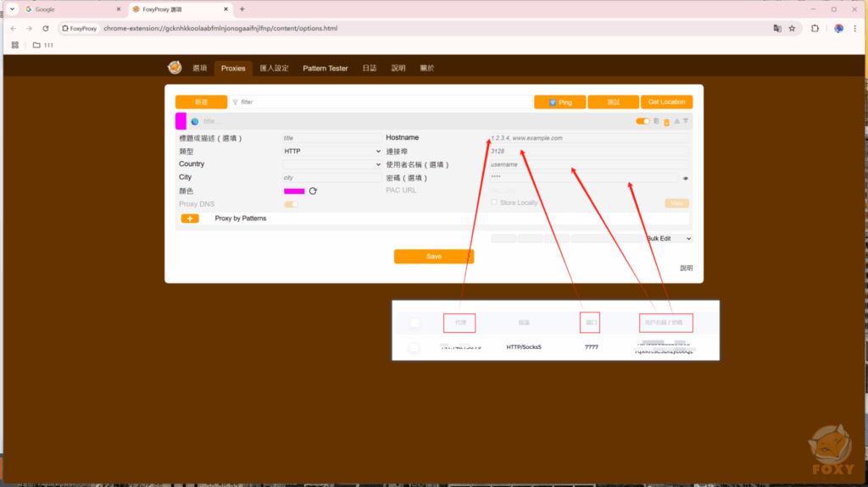Switch to the Proxies tab
The width and height of the screenshot is (868, 487).
(233, 68)
